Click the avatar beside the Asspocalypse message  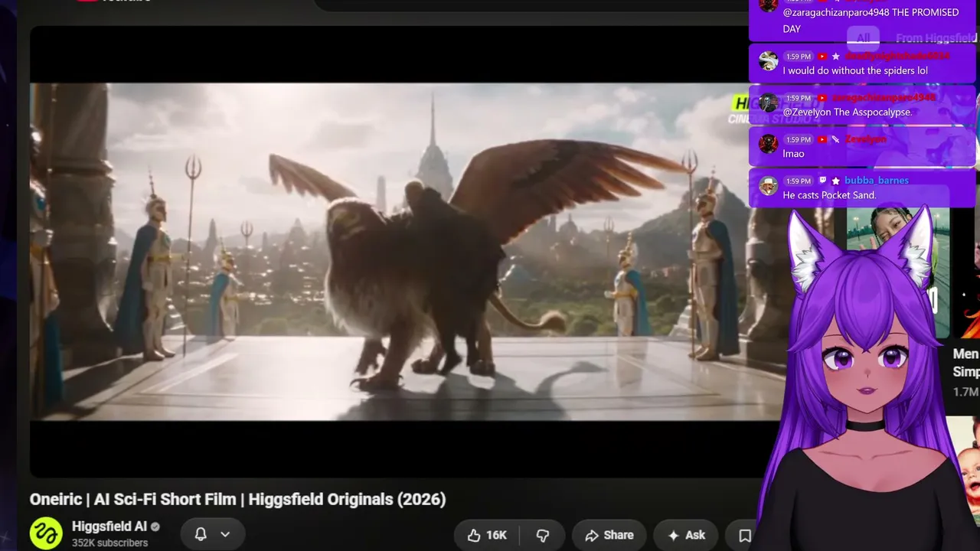[x=769, y=102]
